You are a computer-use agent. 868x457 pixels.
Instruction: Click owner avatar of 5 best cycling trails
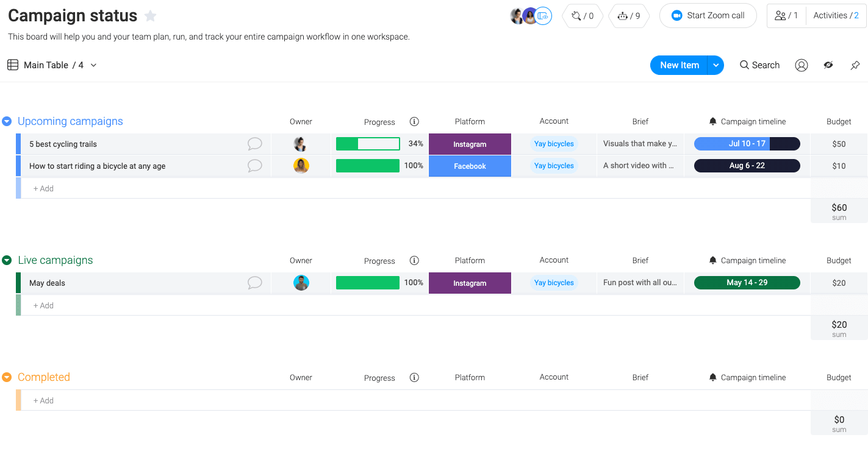[x=301, y=144]
